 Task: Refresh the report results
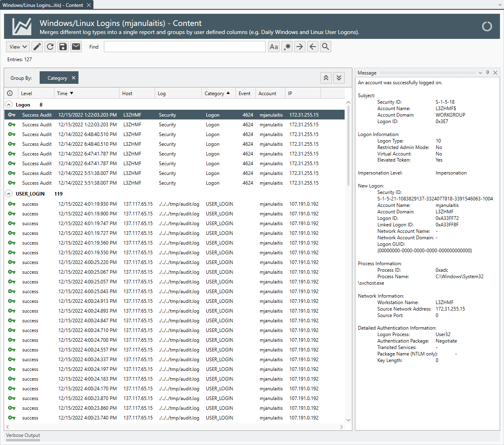(50, 47)
